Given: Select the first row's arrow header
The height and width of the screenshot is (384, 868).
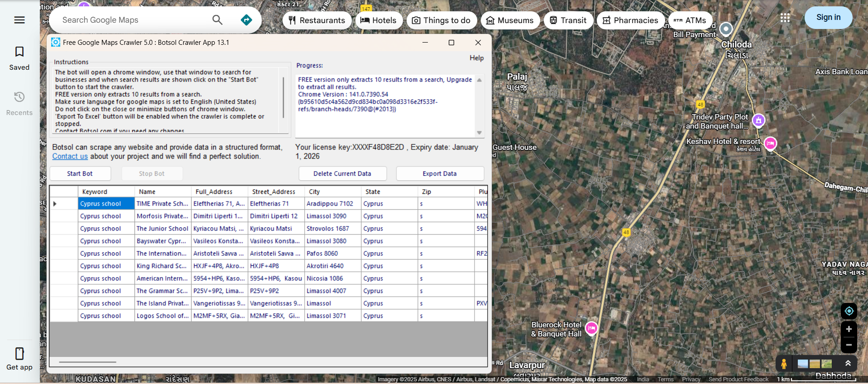Looking at the screenshot, I should coord(55,204).
